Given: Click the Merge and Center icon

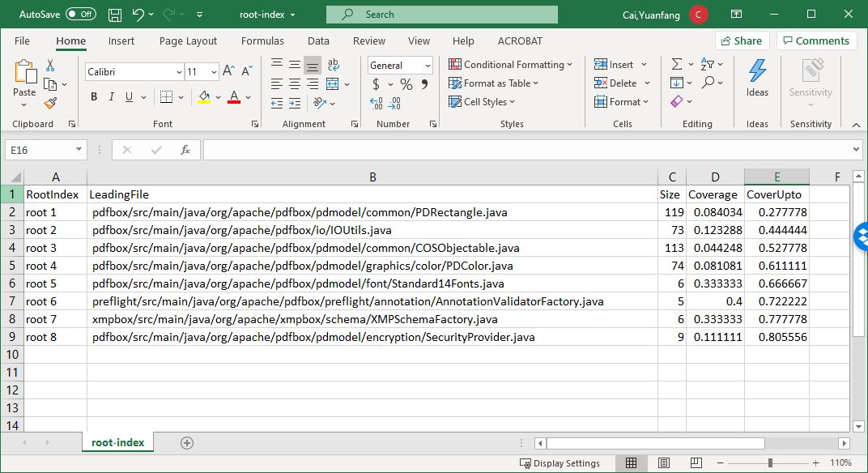Looking at the screenshot, I should (x=332, y=83).
